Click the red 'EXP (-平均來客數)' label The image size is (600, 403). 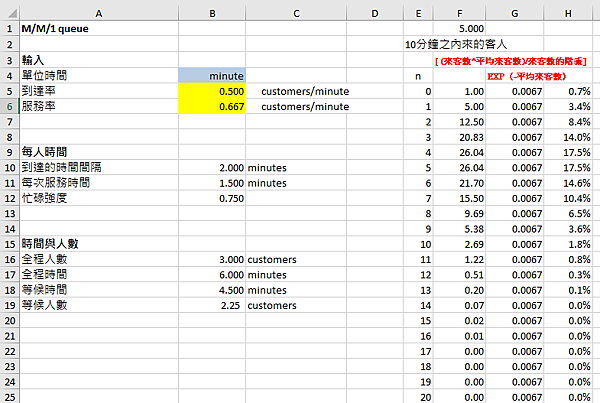[527, 76]
